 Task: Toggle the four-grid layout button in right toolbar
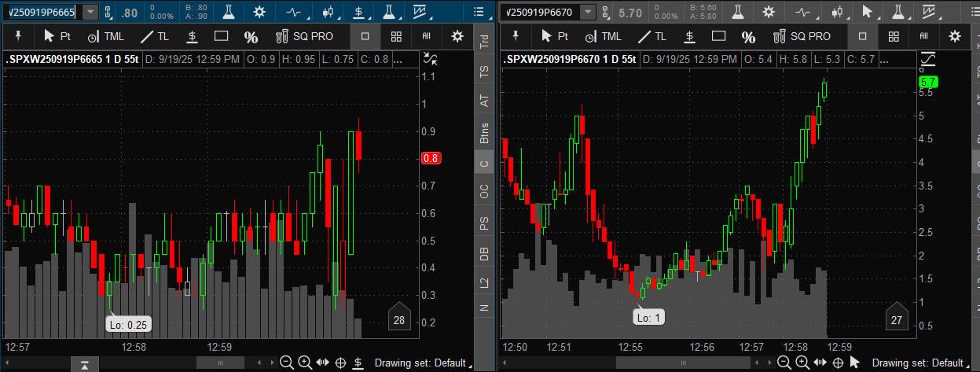pos(894,36)
